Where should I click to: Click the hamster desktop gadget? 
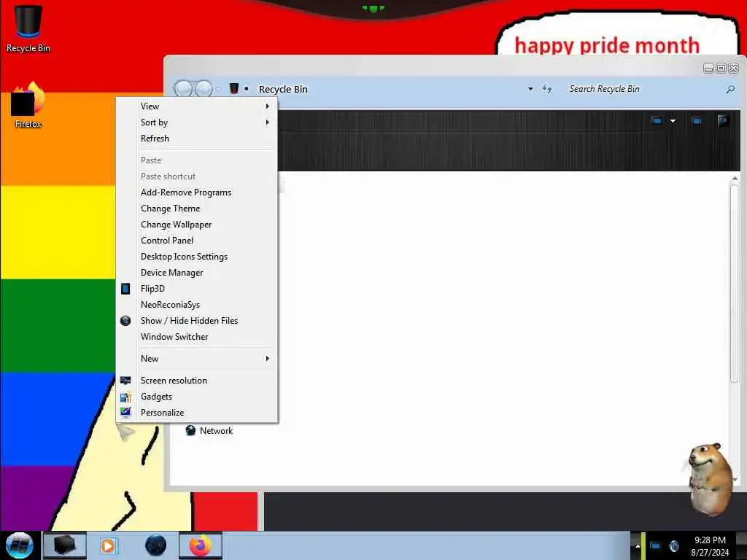point(709,478)
